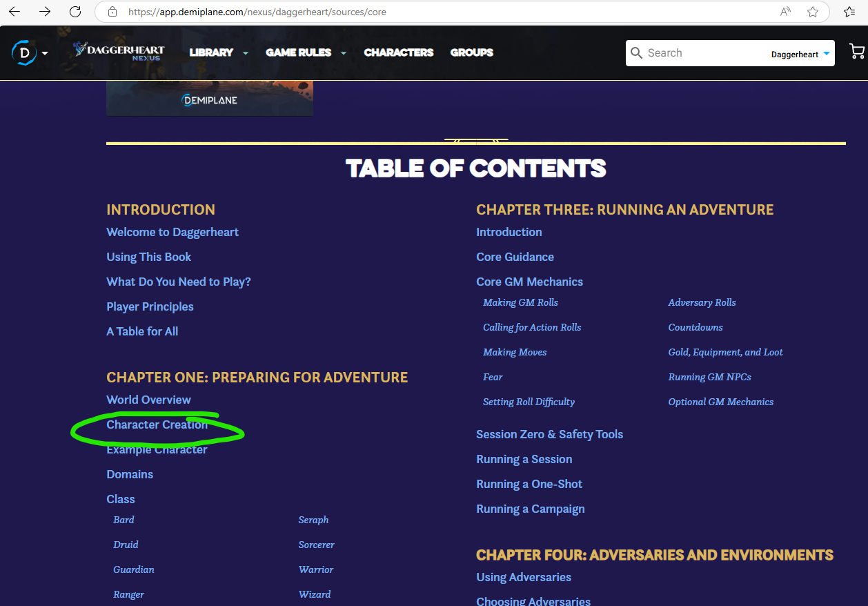Image resolution: width=868 pixels, height=606 pixels.
Task: Click Chapter Three: Running an Adventure heading
Action: [625, 209]
